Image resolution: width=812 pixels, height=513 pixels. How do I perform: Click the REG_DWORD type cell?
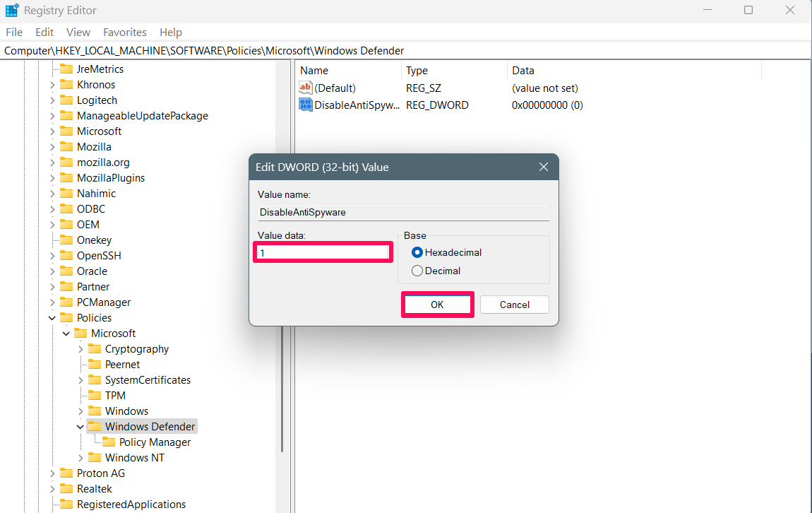[x=437, y=105]
